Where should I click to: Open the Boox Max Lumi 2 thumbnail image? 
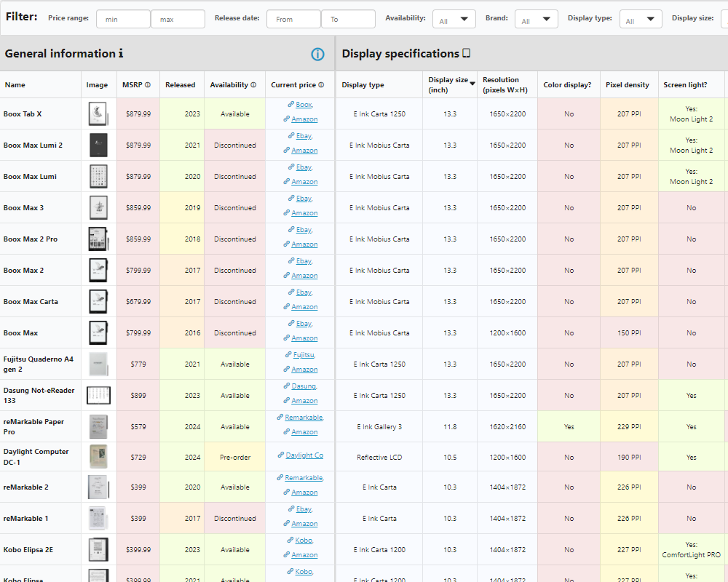click(x=97, y=145)
